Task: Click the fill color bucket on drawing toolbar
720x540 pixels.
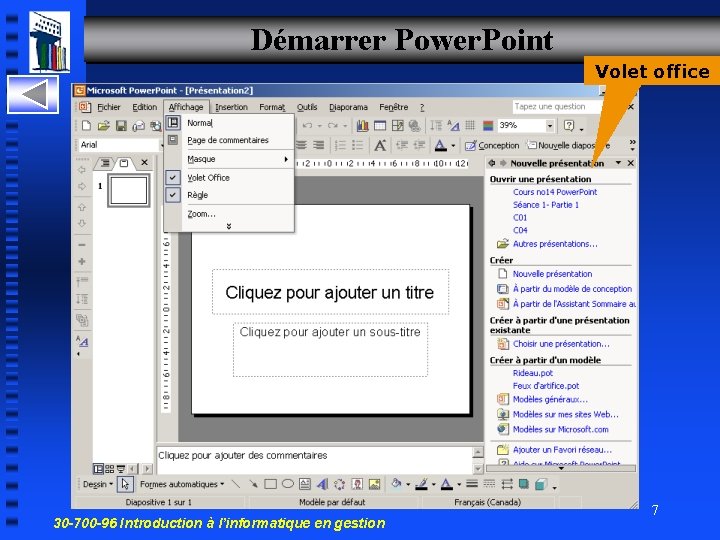Action: point(396,484)
